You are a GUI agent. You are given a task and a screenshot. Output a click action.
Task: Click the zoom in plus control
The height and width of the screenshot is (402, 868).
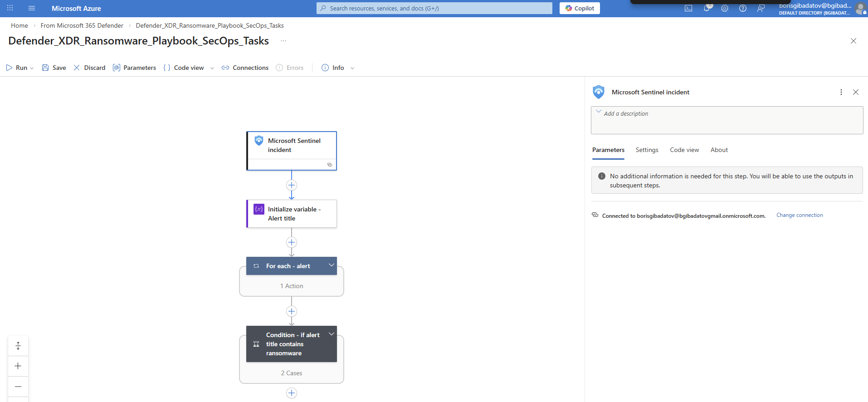tap(18, 366)
